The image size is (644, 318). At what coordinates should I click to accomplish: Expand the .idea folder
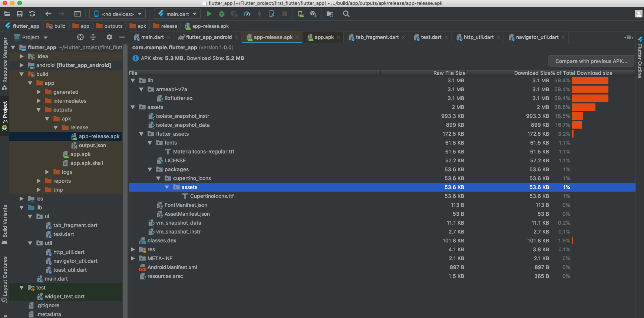click(x=22, y=56)
